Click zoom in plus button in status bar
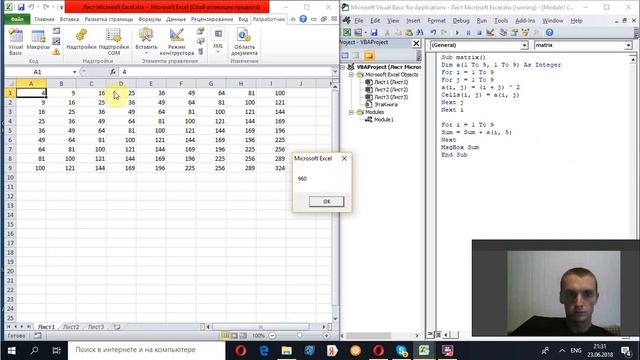 326,336
